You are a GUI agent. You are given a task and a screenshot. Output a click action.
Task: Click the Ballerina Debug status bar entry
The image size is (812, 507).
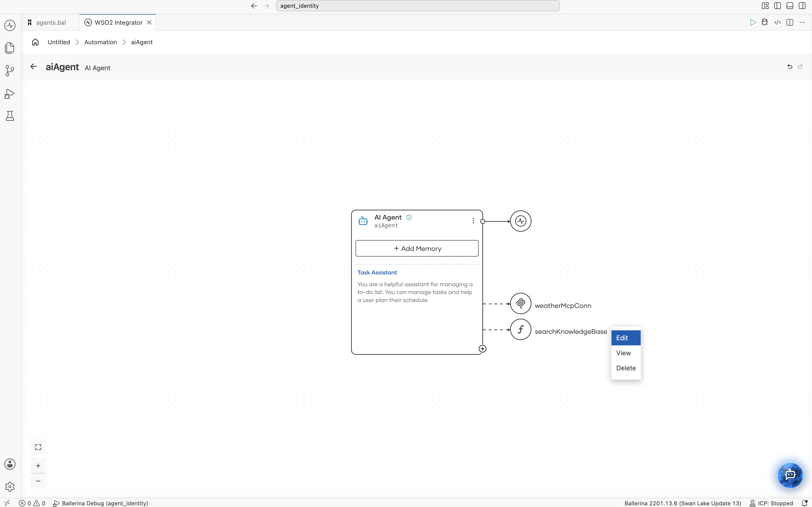pyautogui.click(x=101, y=503)
